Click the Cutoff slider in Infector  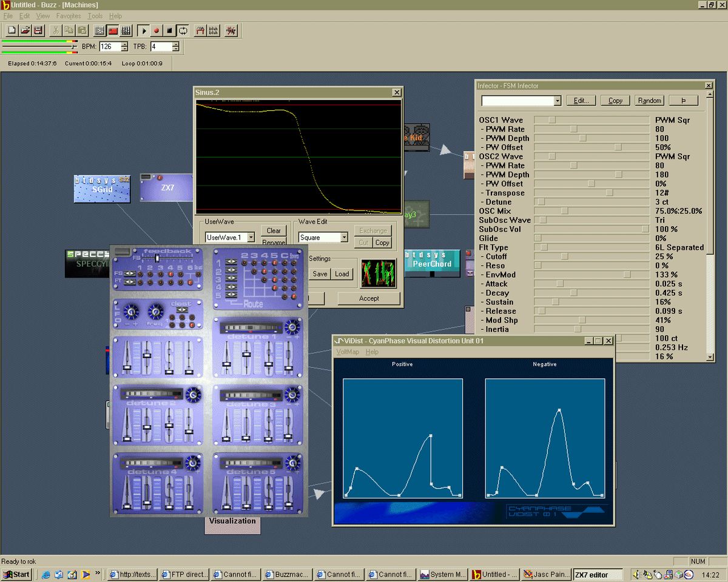click(x=564, y=256)
